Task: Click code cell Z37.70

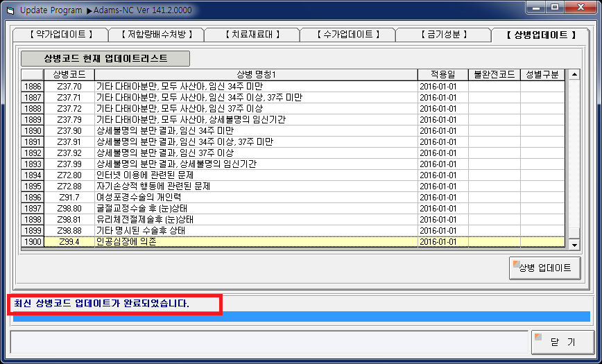Action: 69,87
